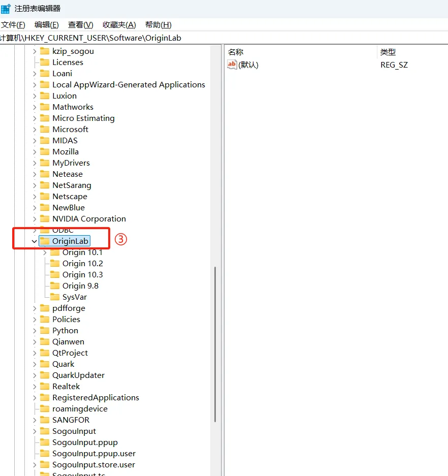Click the pdfforge folder icon
This screenshot has height=476, width=448.
[45, 308]
